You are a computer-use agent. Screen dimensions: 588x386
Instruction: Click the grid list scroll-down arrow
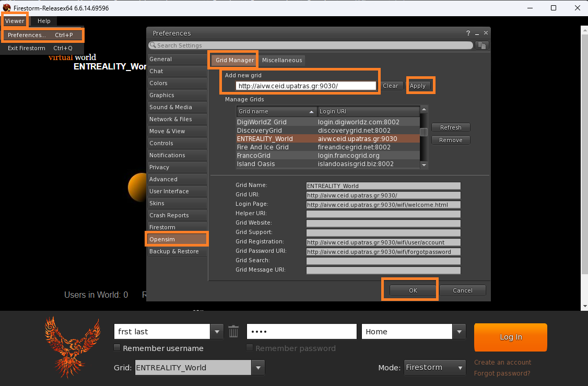(x=424, y=165)
